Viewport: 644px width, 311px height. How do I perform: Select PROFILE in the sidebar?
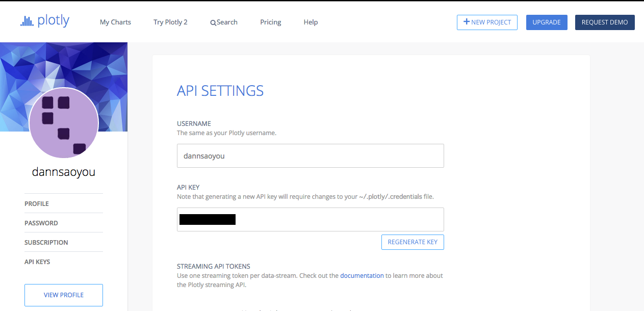tap(37, 203)
